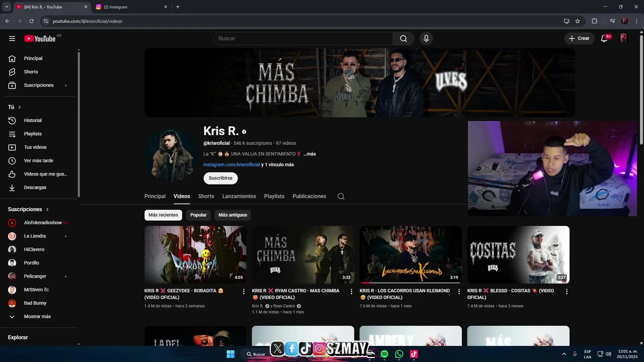Open options for the MAS CHIMBA video
Screen dimensions: 644x362
click(352, 292)
